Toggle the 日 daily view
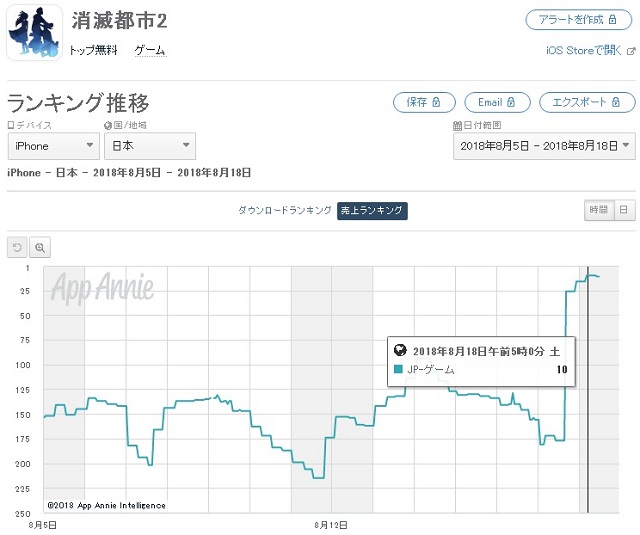This screenshot has width=640, height=535. click(624, 210)
